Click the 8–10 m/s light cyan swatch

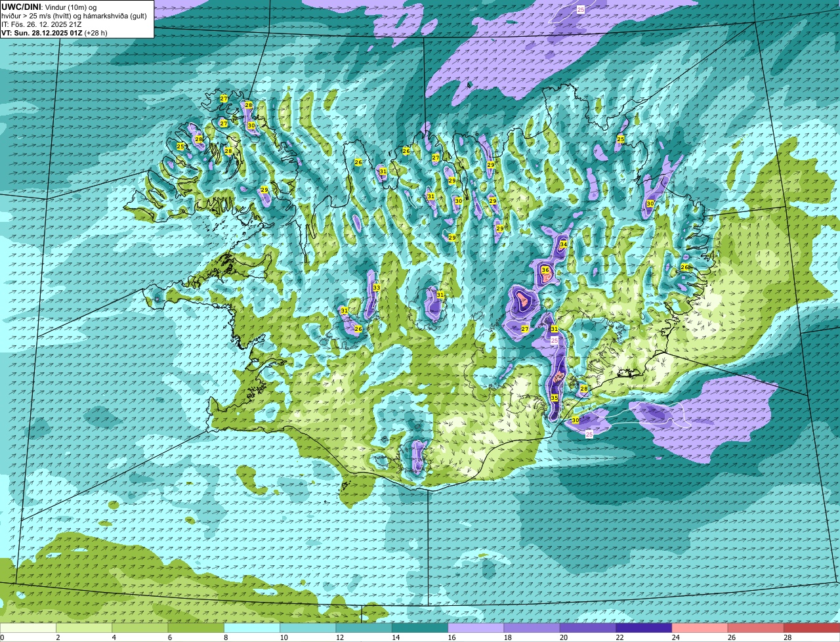point(252,628)
